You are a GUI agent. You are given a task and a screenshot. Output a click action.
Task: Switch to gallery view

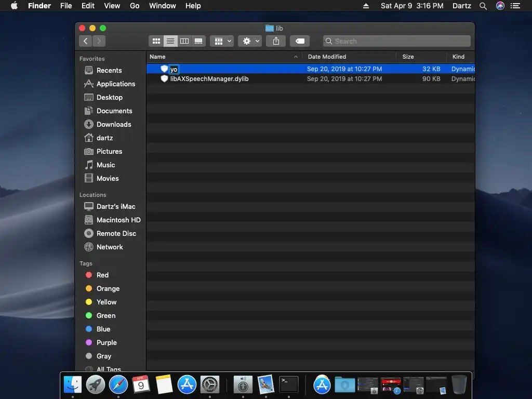(x=198, y=41)
